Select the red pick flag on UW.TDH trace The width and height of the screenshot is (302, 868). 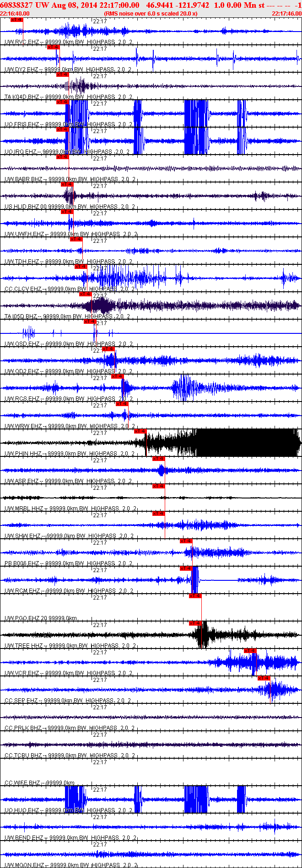pyautogui.click(x=76, y=239)
